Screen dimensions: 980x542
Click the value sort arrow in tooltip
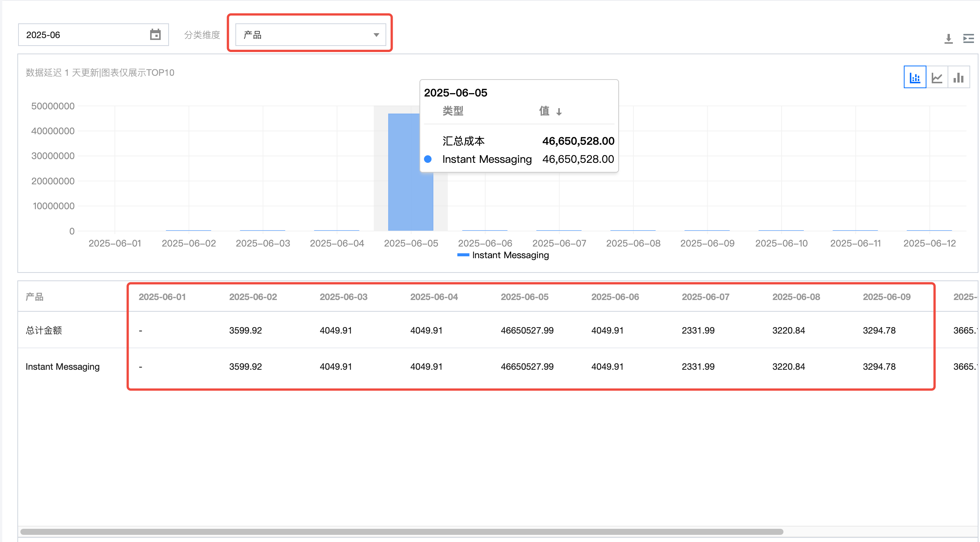click(x=559, y=112)
